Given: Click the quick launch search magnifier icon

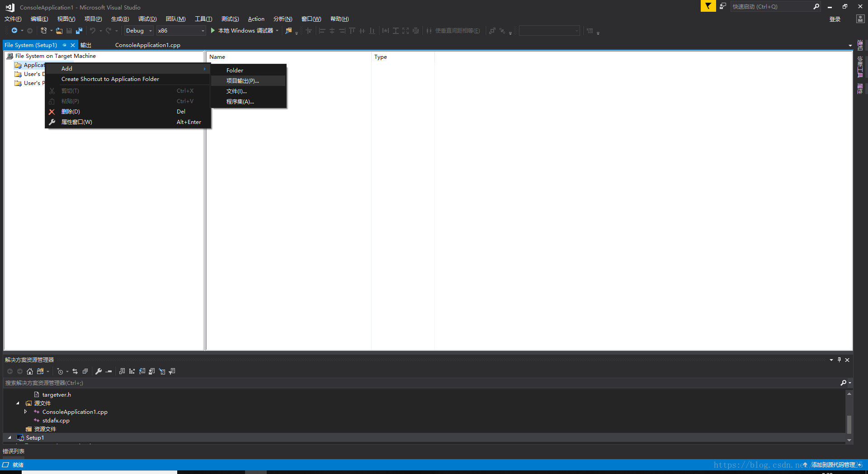Looking at the screenshot, I should click(816, 6).
